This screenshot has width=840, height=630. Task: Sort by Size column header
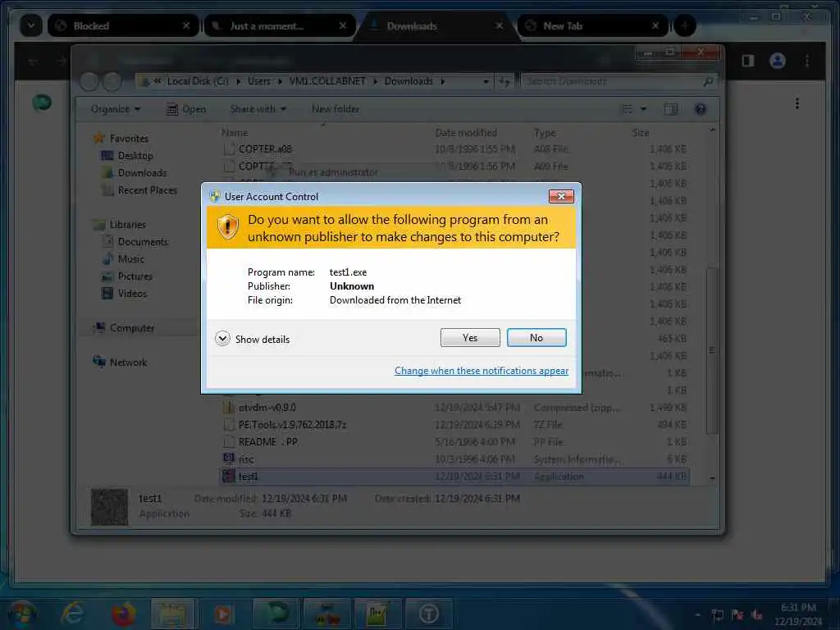(641, 133)
